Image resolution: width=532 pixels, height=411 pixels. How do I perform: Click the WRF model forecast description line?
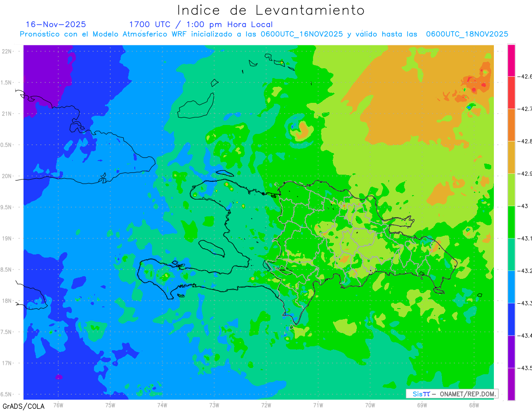[x=264, y=34]
